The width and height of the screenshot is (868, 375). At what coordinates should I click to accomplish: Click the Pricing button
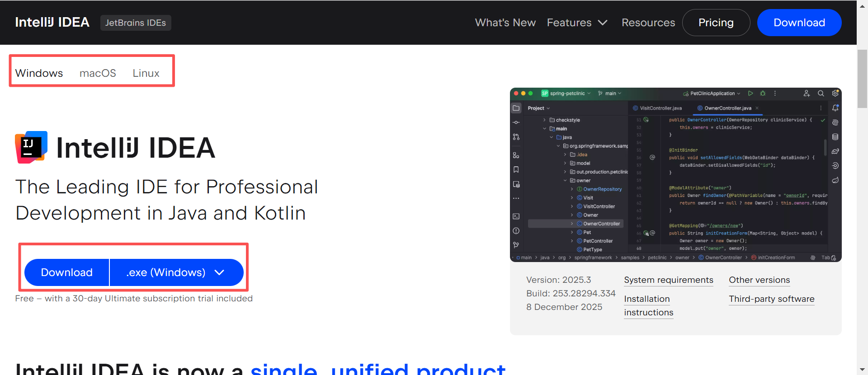[716, 23]
